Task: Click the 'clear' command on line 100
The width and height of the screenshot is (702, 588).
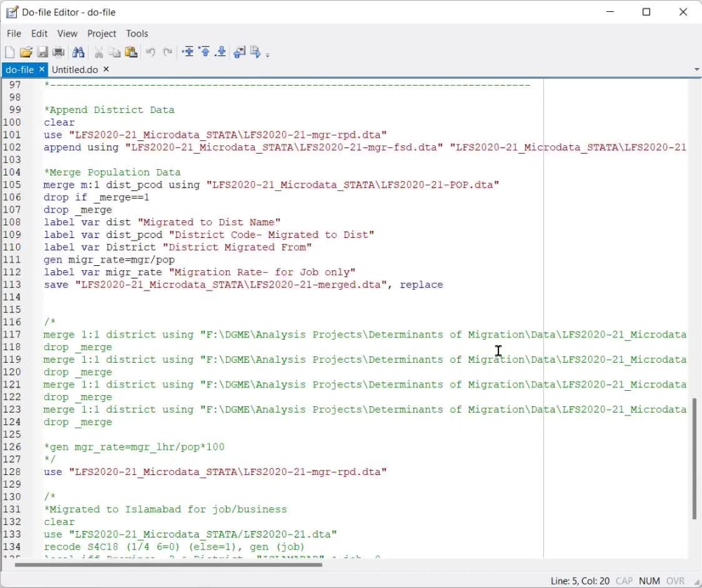Action: (x=59, y=123)
